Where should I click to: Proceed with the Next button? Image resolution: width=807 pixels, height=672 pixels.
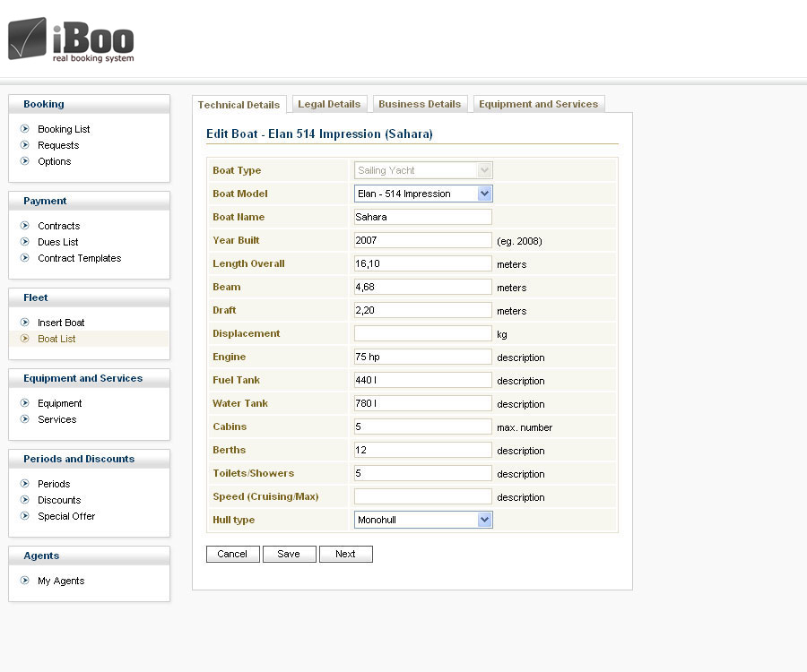[x=345, y=554]
